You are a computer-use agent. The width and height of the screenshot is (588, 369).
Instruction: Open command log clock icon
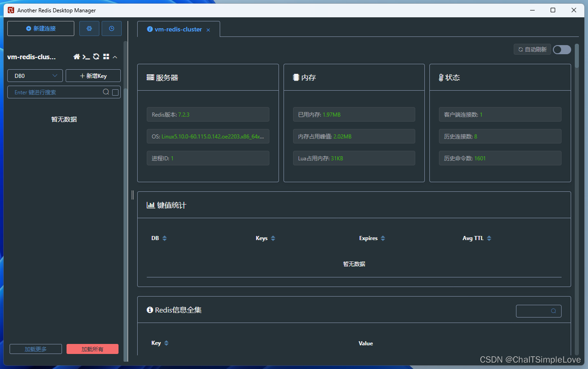pyautogui.click(x=112, y=28)
